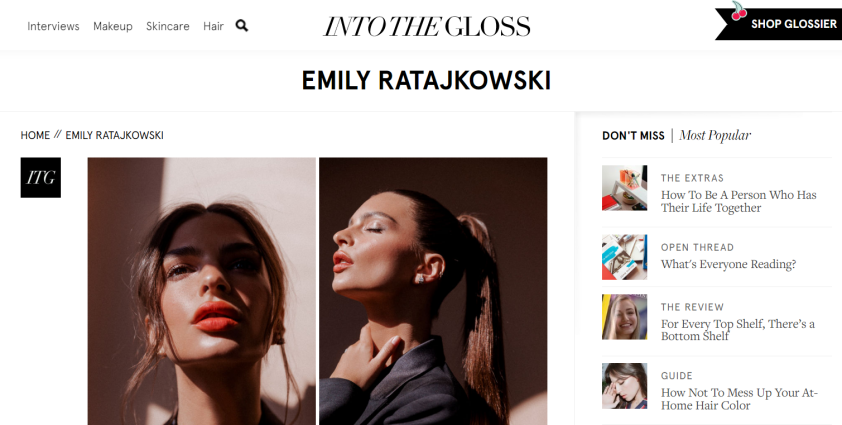Click the cherry icon on Shop banner

coord(739,11)
